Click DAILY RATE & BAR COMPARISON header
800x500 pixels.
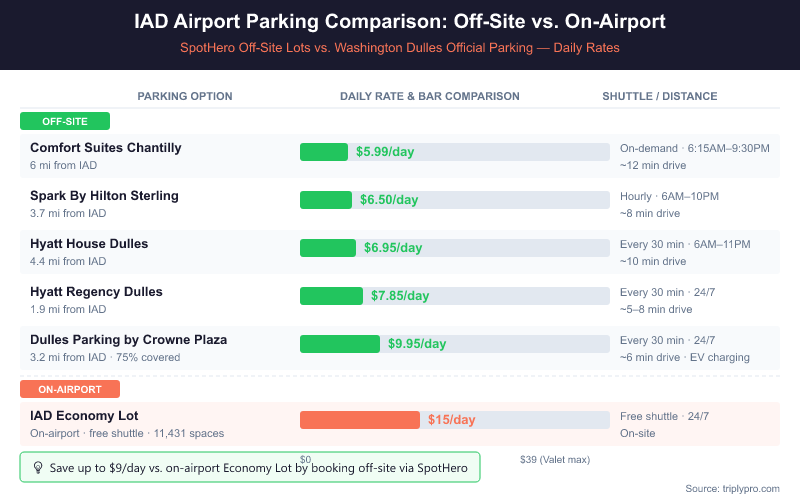pos(430,97)
